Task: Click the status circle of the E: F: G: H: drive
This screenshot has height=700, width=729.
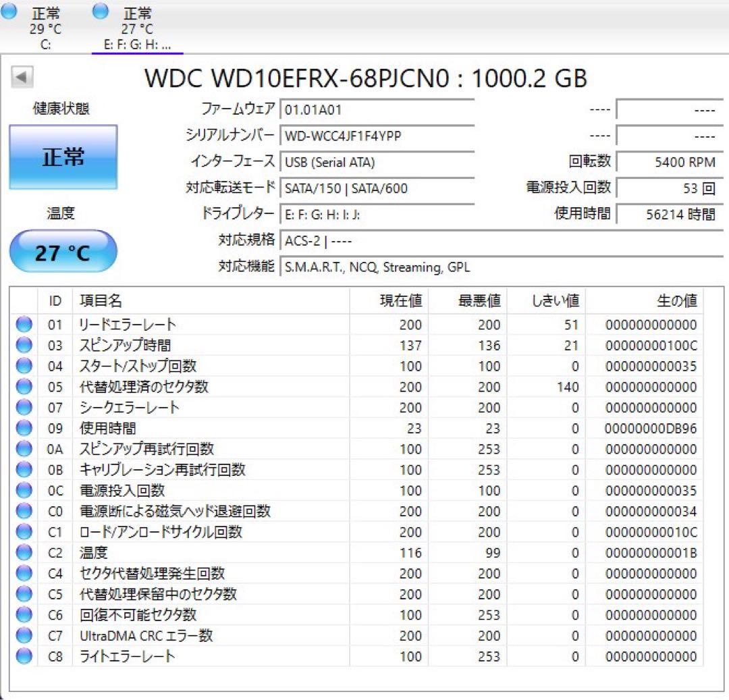Action: [x=101, y=11]
